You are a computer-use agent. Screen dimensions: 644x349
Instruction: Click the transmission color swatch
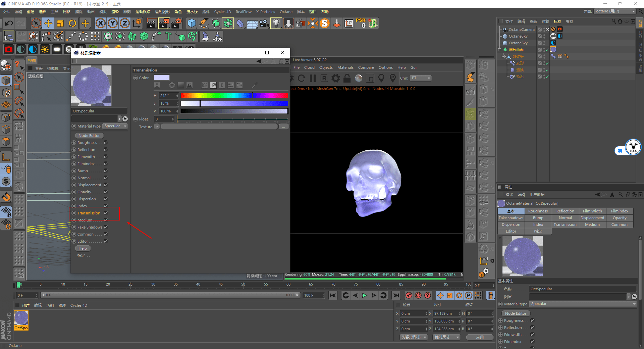(x=162, y=78)
